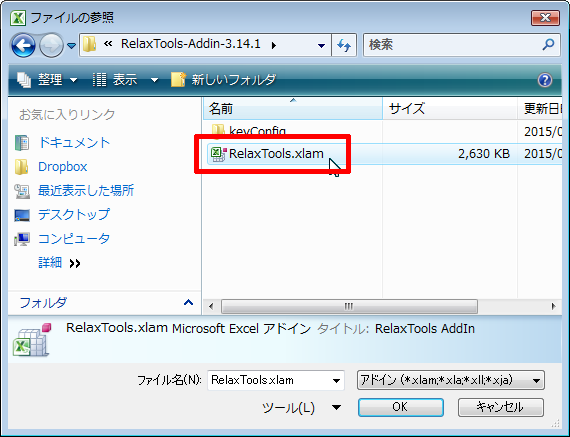570x437 pixels.
Task: Select the RelaxTools.xlam file
Action: coord(276,154)
